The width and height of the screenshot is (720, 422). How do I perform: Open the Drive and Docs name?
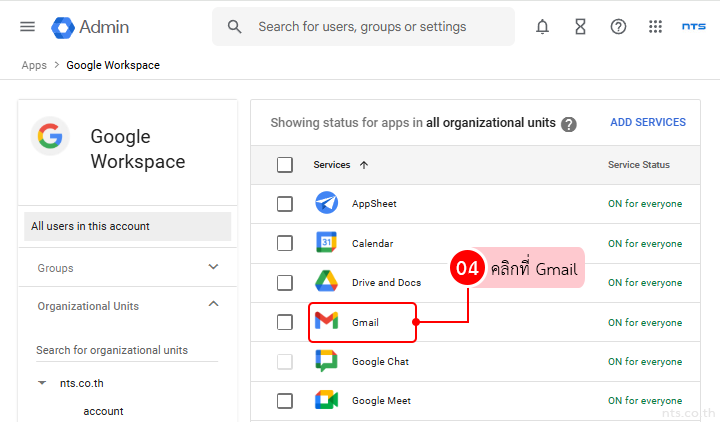point(386,283)
